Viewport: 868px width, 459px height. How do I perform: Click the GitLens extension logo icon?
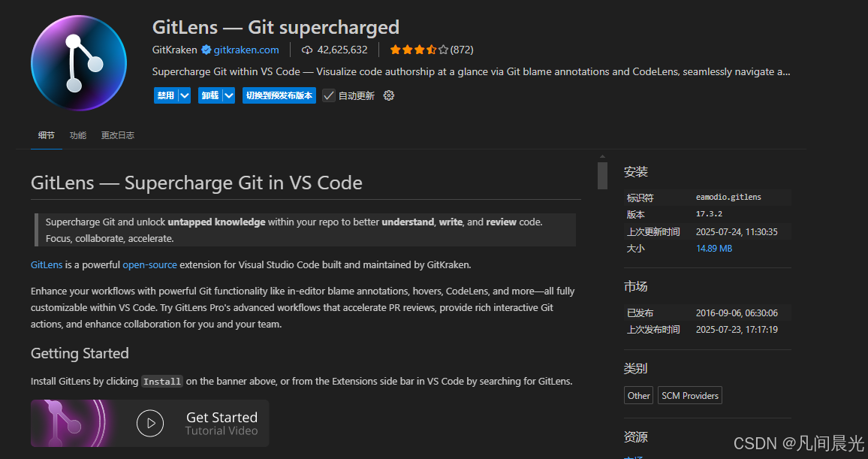coord(79,63)
